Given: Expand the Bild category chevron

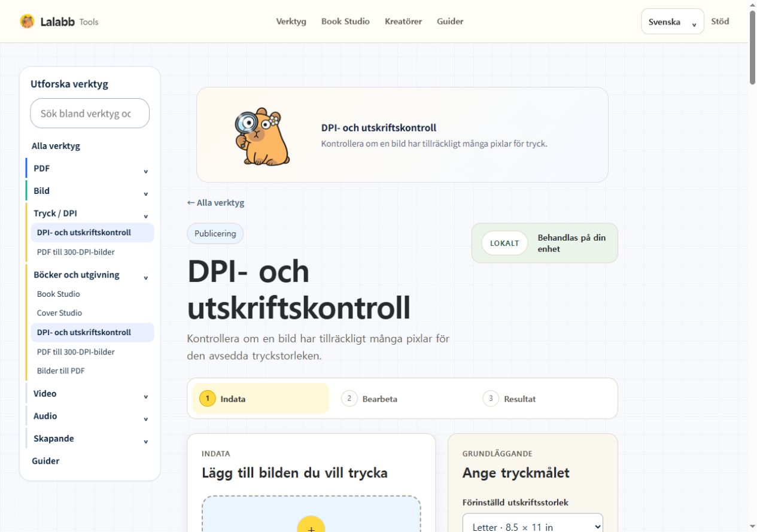Looking at the screenshot, I should [x=145, y=194].
